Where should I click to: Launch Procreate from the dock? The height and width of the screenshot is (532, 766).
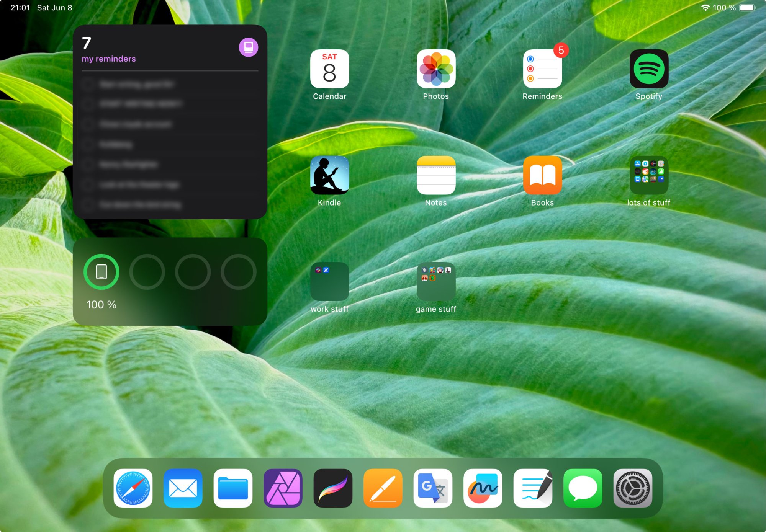coord(333,488)
